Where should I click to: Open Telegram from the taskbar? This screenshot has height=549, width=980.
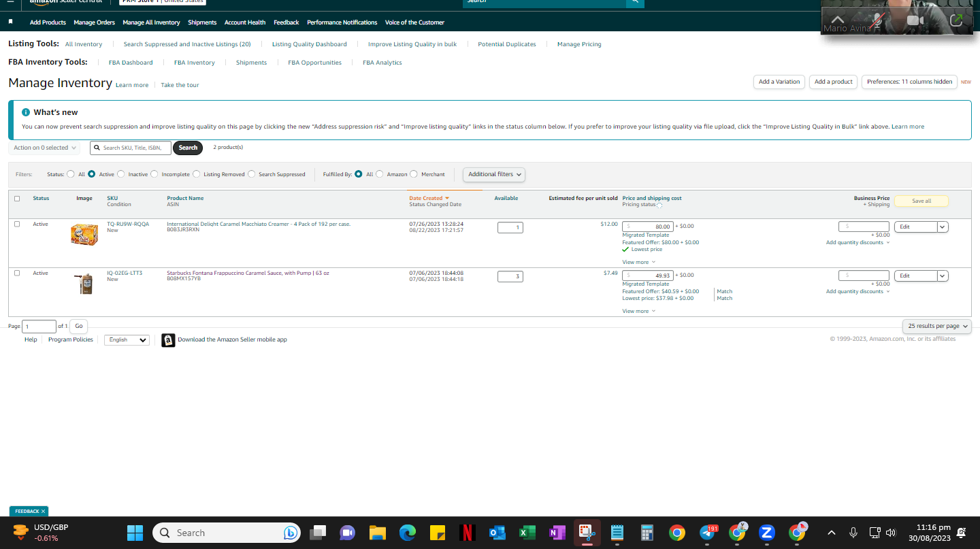(x=707, y=533)
